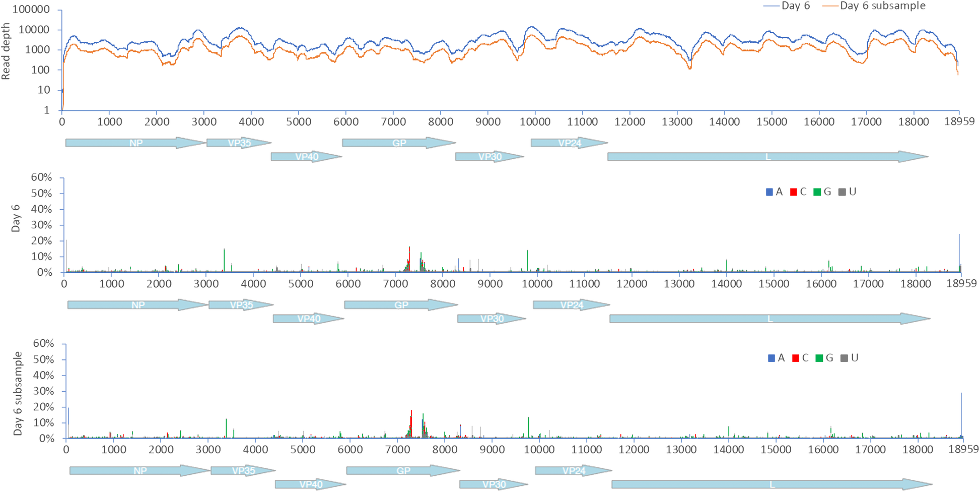
Task: Select the VP30 gene arrow under the Day 6 variant chart
Action: point(492,319)
